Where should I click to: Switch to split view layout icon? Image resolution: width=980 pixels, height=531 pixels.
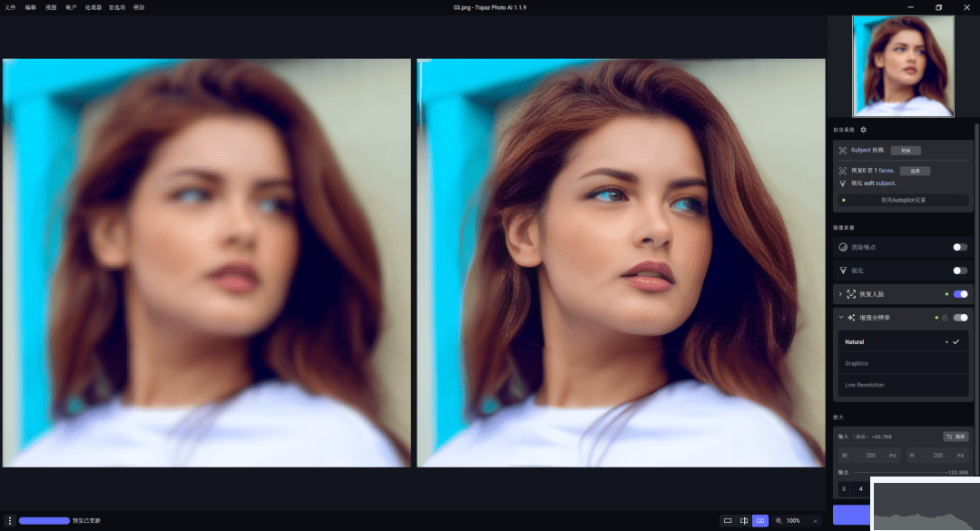click(x=744, y=520)
